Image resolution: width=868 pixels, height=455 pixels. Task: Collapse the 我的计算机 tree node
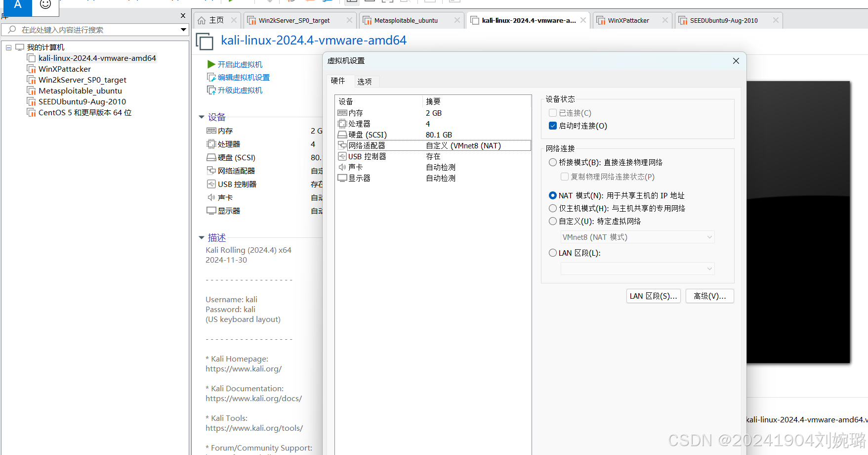click(x=8, y=47)
